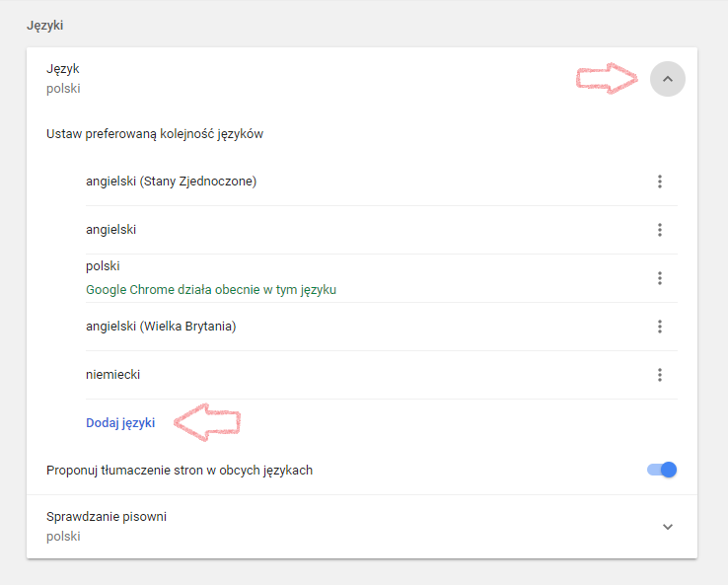728x585 pixels.
Task: Click 'Ustaw preferowaną kolejność języków' text
Action: point(155,134)
